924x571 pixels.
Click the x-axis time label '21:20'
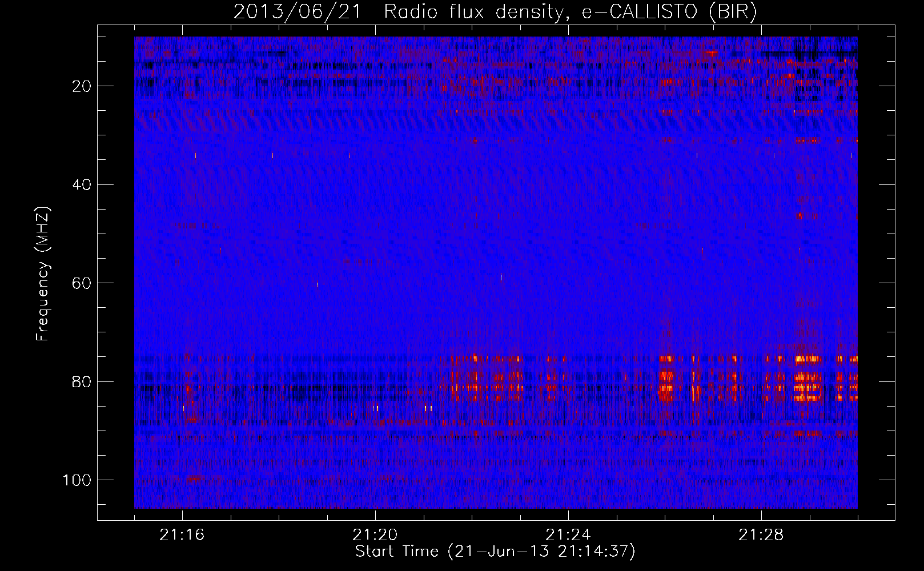pos(375,535)
